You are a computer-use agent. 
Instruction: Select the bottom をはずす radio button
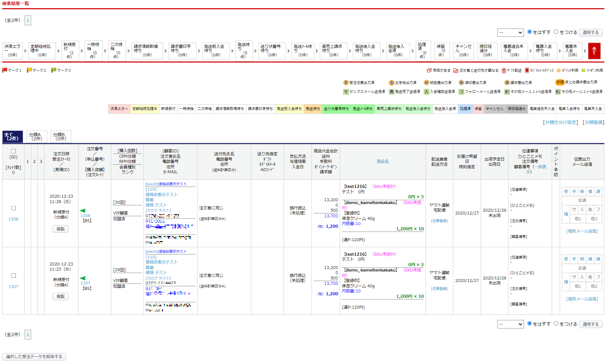(x=529, y=323)
